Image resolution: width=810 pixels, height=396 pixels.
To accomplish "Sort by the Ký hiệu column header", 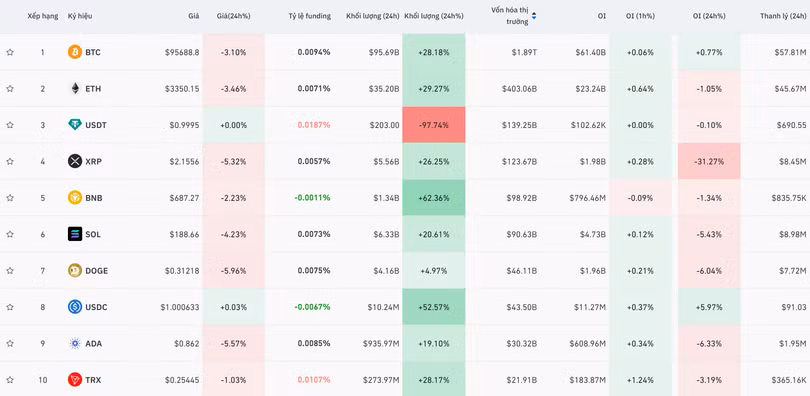I will coord(79,17).
